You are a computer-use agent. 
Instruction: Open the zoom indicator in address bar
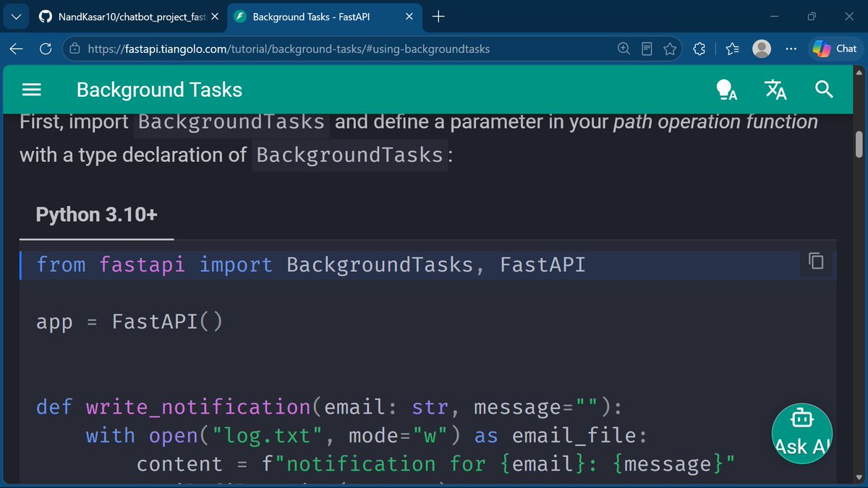pyautogui.click(x=624, y=48)
